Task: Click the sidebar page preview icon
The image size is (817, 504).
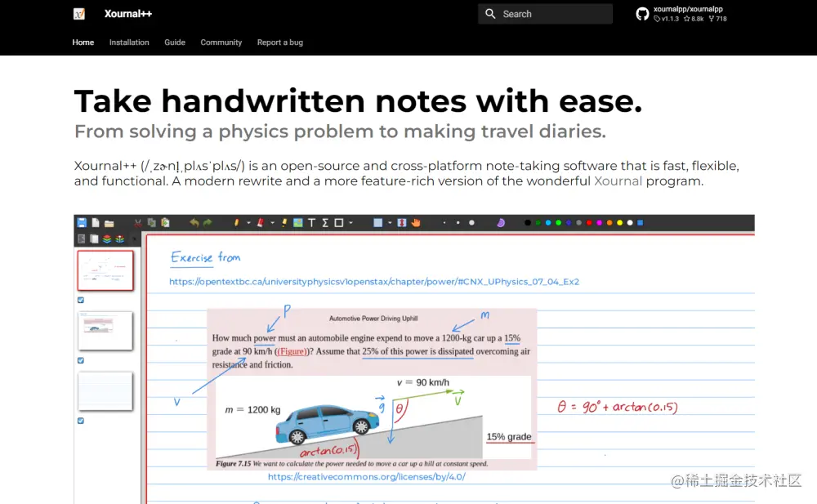Action: [81, 239]
